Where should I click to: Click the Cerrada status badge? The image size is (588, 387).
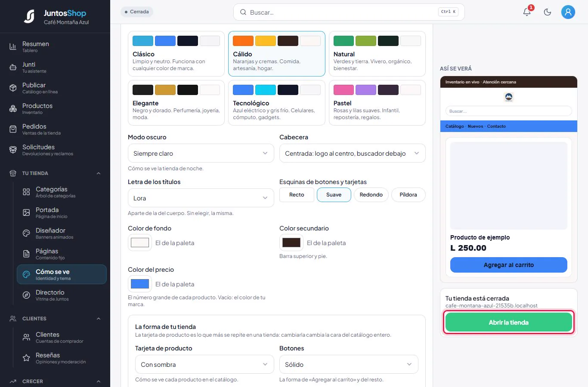pos(137,12)
